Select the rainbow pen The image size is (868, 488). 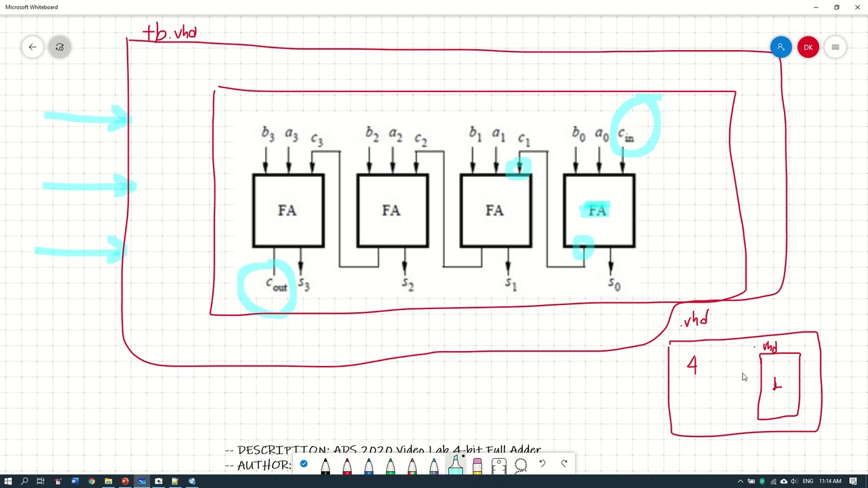click(412, 466)
